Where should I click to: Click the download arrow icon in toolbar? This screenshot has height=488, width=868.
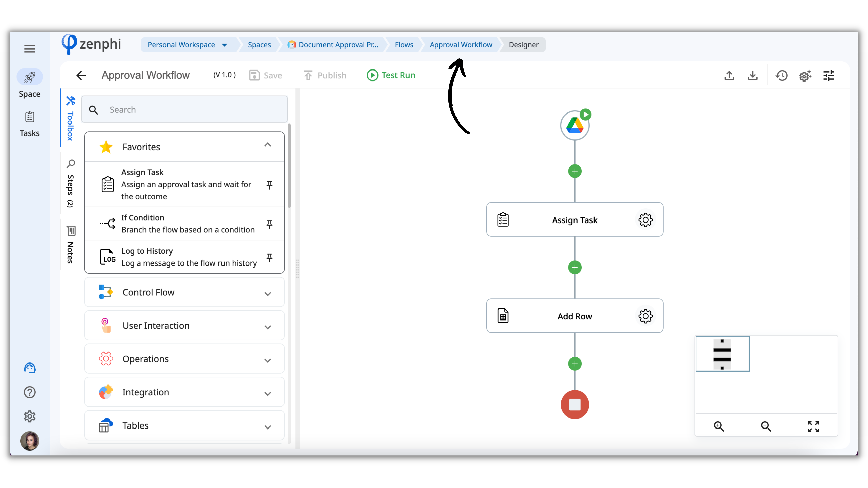(752, 75)
